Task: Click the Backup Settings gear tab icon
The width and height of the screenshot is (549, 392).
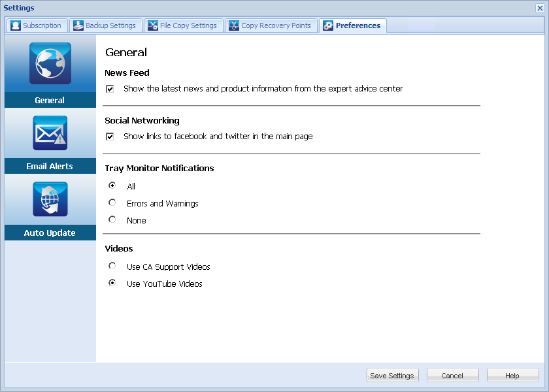Action: pos(79,25)
